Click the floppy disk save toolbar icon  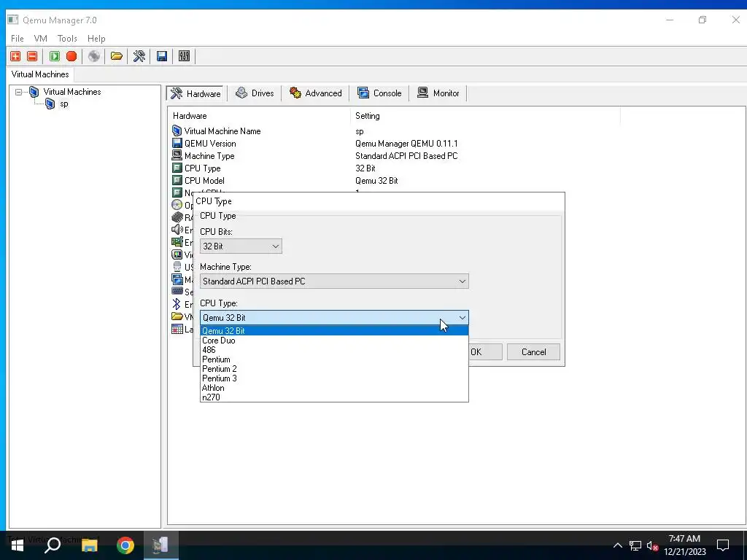tap(162, 56)
